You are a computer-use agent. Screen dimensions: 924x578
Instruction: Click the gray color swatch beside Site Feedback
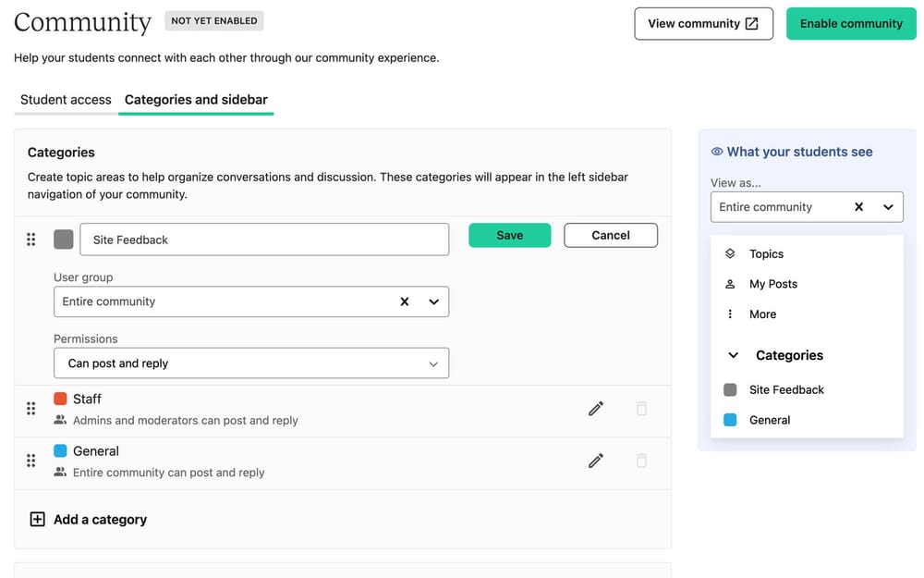63,239
